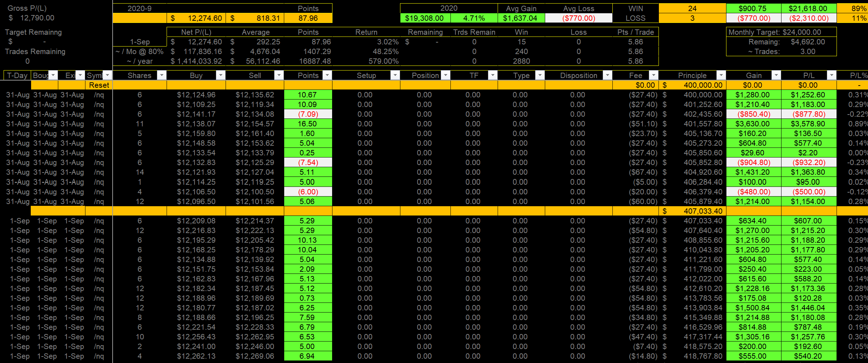Click the (6.00) points cell
The height and width of the screenshot is (363, 868).
coord(308,192)
